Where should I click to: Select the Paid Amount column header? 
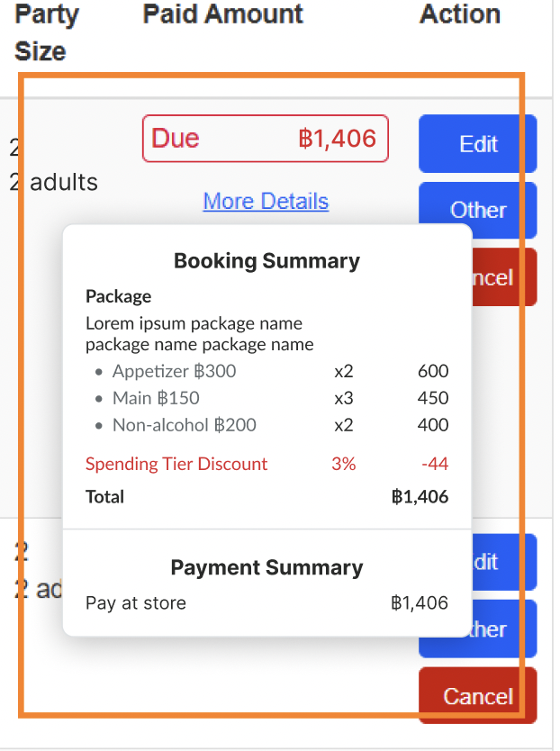[x=222, y=14]
